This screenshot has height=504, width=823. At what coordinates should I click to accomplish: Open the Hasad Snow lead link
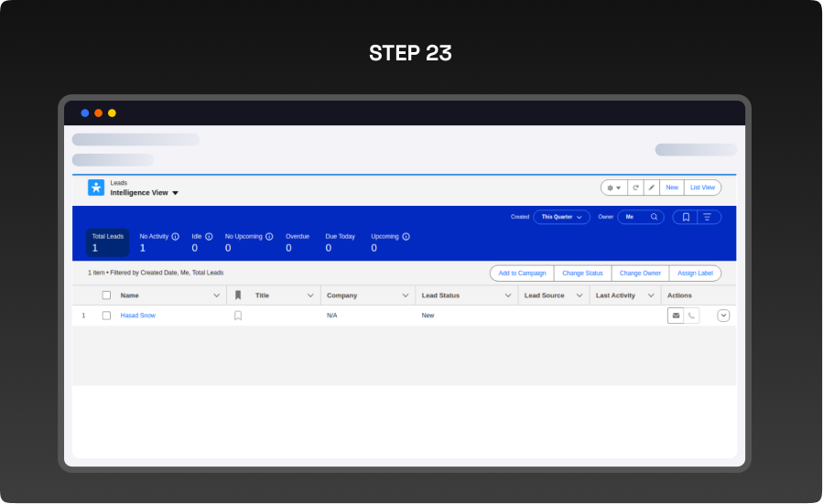138,316
